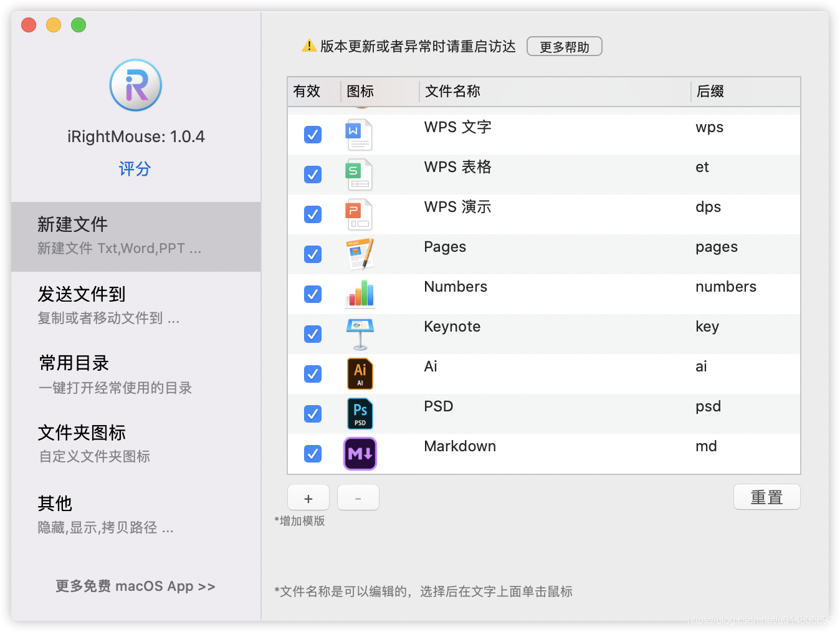The width and height of the screenshot is (840, 632).
Task: Click the psd suffix cell
Action: tap(709, 407)
